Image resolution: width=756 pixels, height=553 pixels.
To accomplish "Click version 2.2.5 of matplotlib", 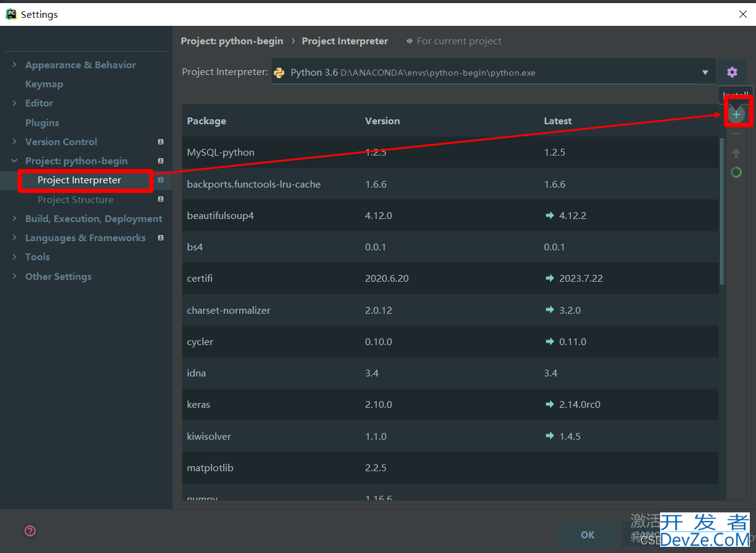I will 376,468.
